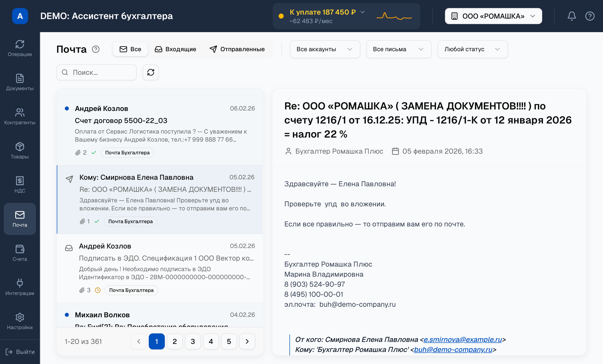
Task: Open the ООО «РОМАШКА» company selector
Action: pyautogui.click(x=493, y=16)
